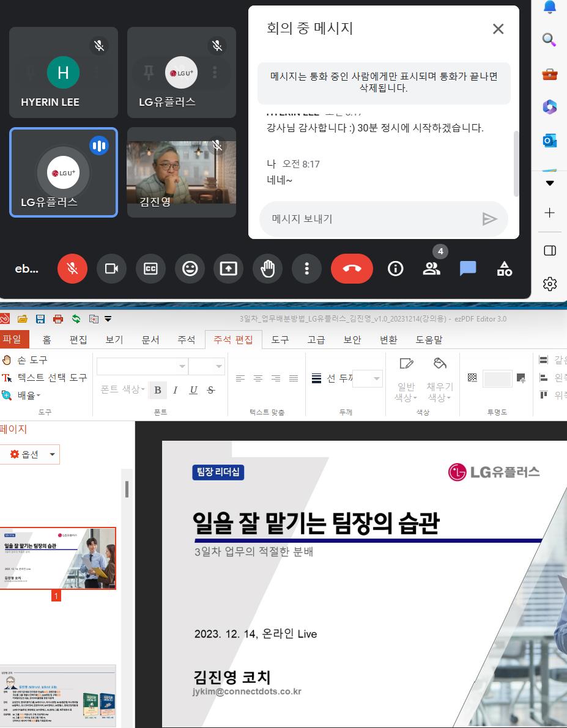Select the 손 도구 hand tool
The height and width of the screenshot is (728, 567).
click(x=24, y=360)
